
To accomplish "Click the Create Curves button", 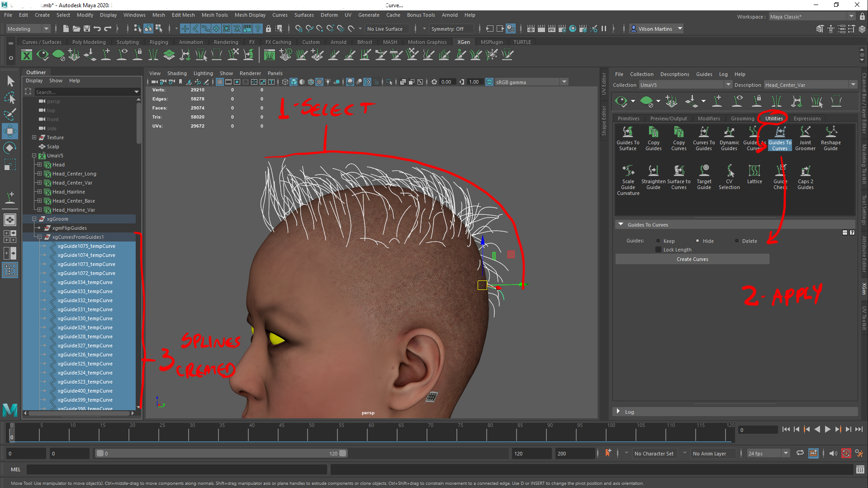I will pyautogui.click(x=692, y=259).
